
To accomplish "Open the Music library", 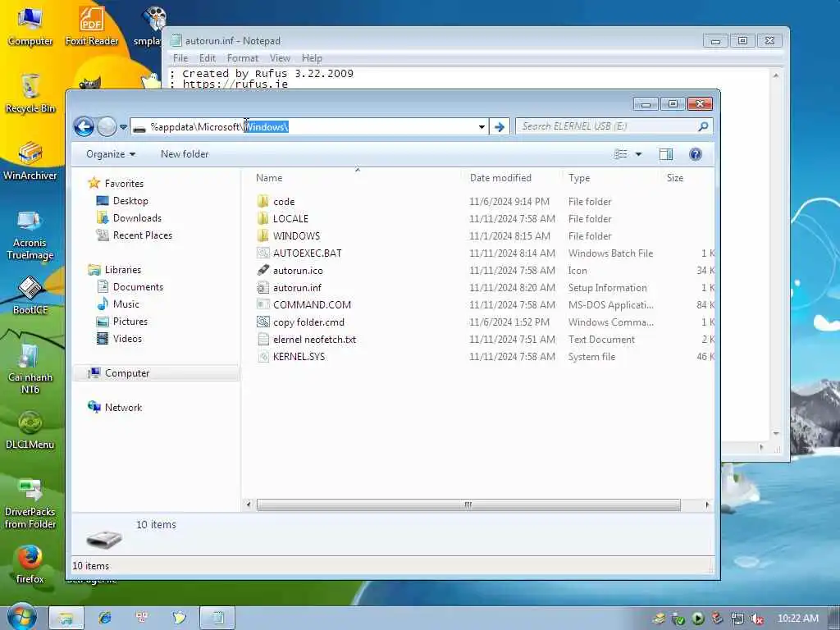I will pos(126,304).
